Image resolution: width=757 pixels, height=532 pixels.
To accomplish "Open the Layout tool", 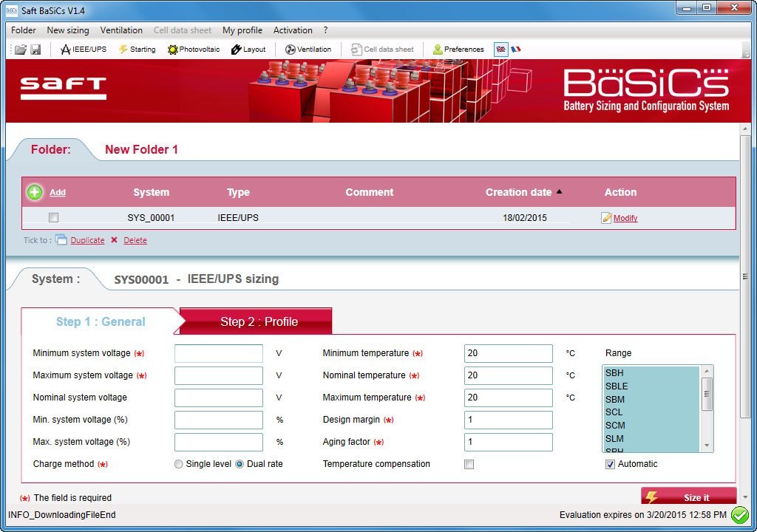I will (249, 50).
